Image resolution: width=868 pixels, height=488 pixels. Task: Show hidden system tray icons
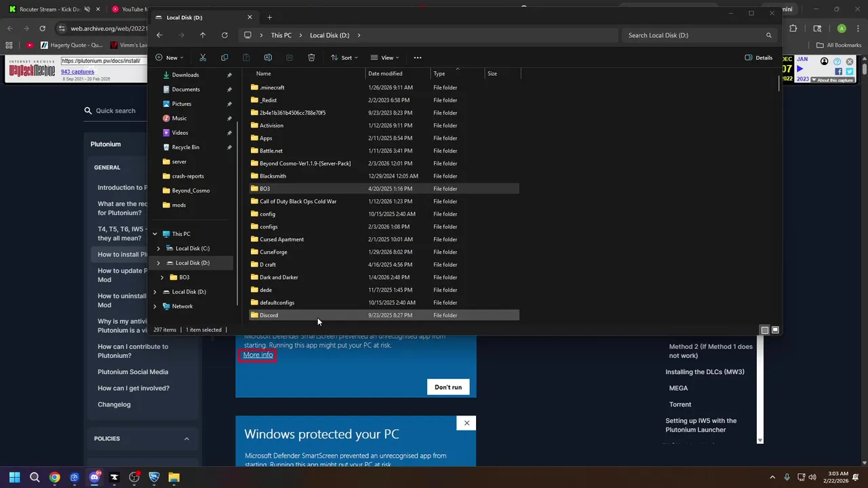tap(772, 477)
